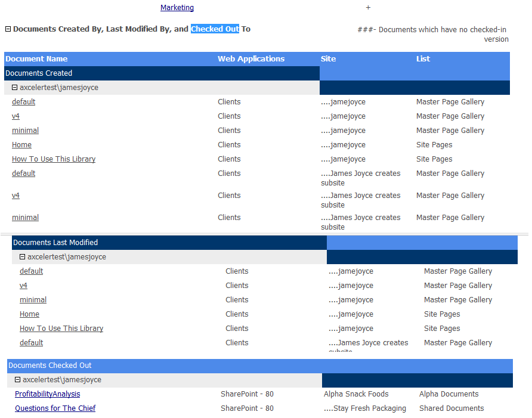Viewport: 532px width, 418px height.
Task: Collapse axcelertest\jamesjoyce under Documents Created
Action: pyautogui.click(x=14, y=87)
